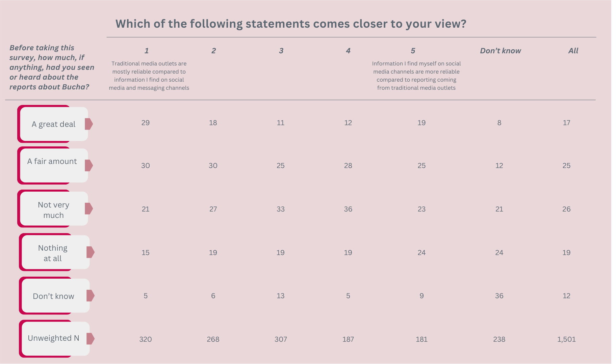Screen dimensions: 616x364
Task: Click the arrow beside Not very much
Action: click(x=89, y=208)
